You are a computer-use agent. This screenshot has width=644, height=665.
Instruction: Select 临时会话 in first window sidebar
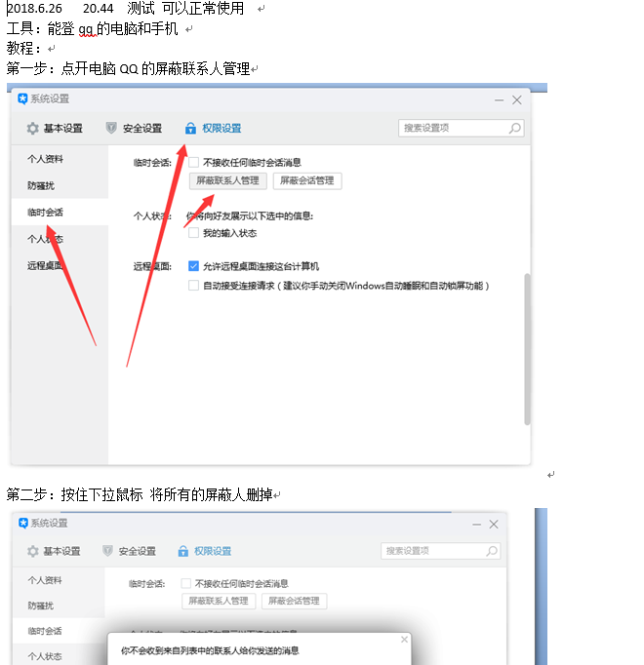(46, 212)
